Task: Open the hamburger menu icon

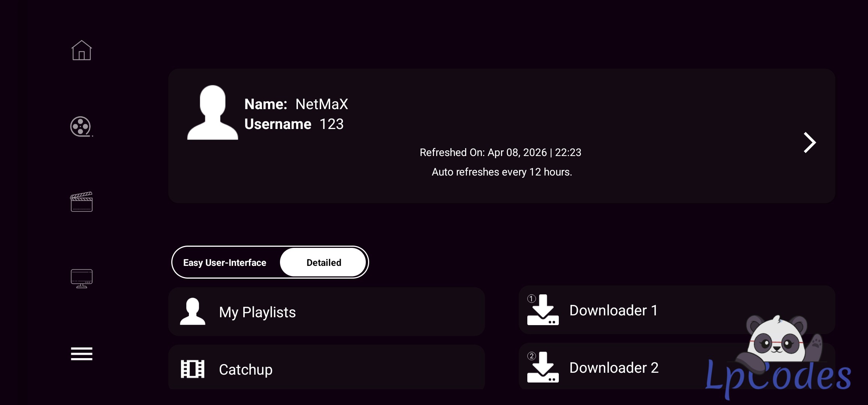Action: point(81,354)
